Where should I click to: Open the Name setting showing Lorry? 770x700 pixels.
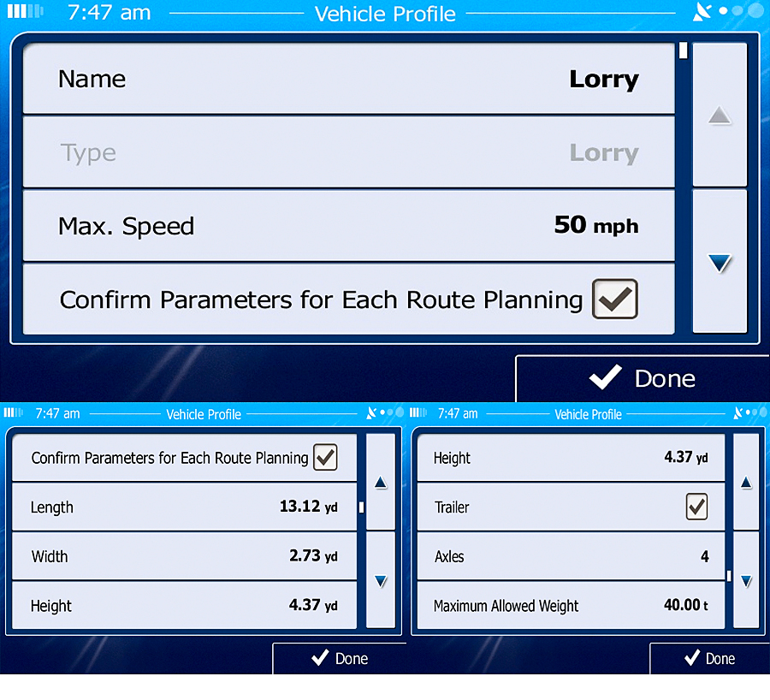point(348,80)
